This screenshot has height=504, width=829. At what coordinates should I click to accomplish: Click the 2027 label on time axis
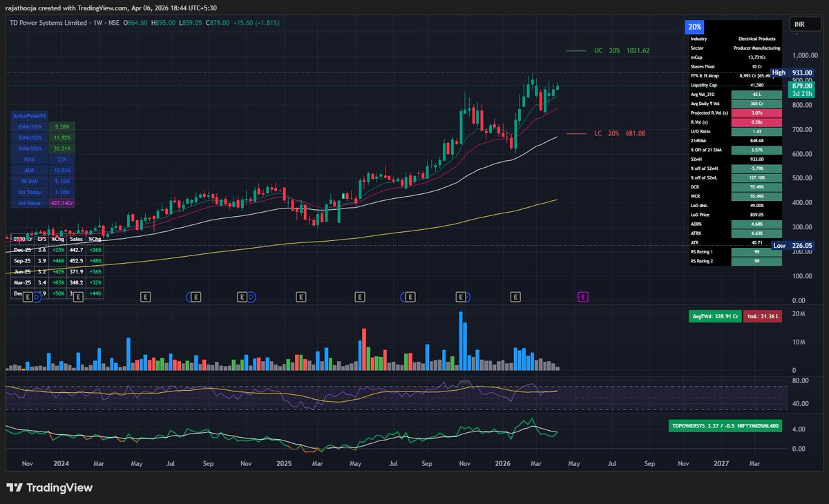point(721,463)
